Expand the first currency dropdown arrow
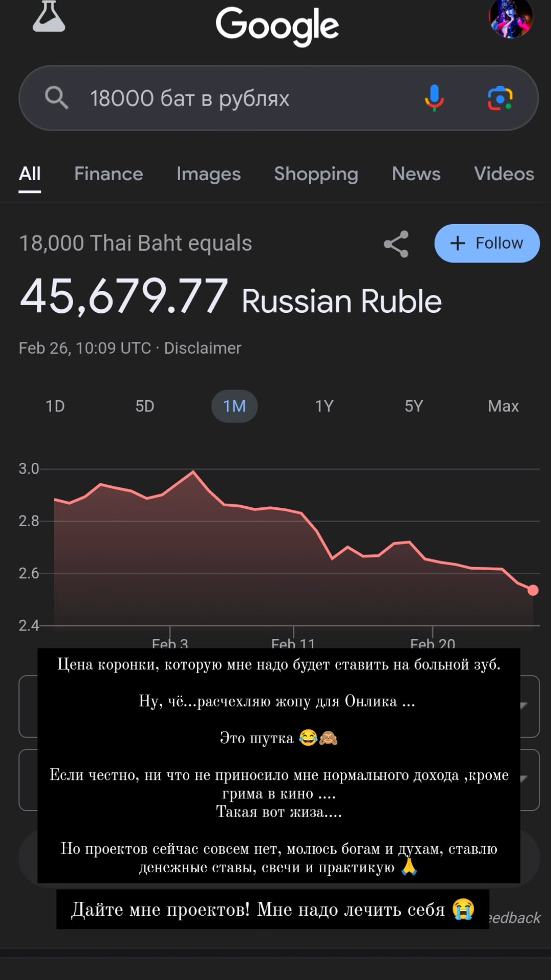 coord(524,705)
